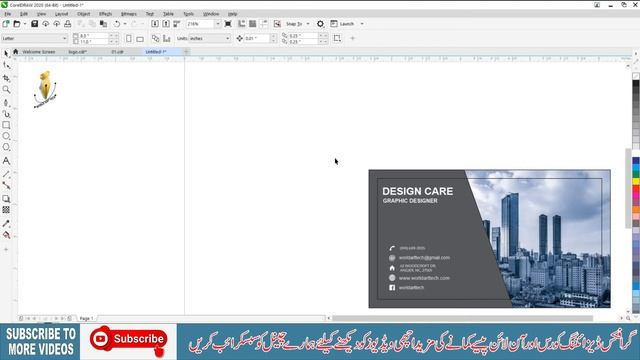Switch to the logo.cdr tab
The width and height of the screenshot is (640, 360).
click(x=77, y=52)
